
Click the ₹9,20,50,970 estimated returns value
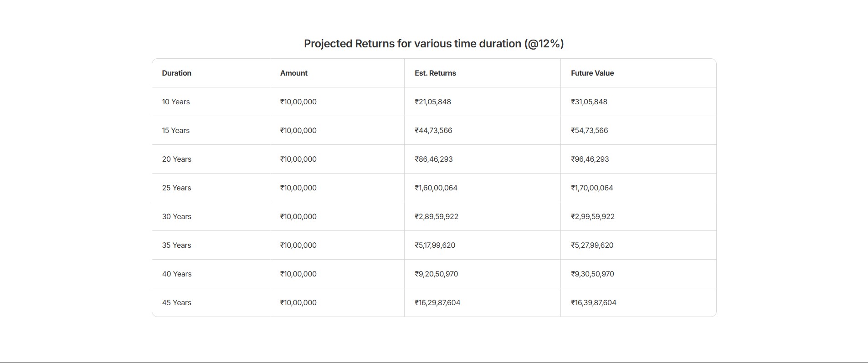pos(437,274)
